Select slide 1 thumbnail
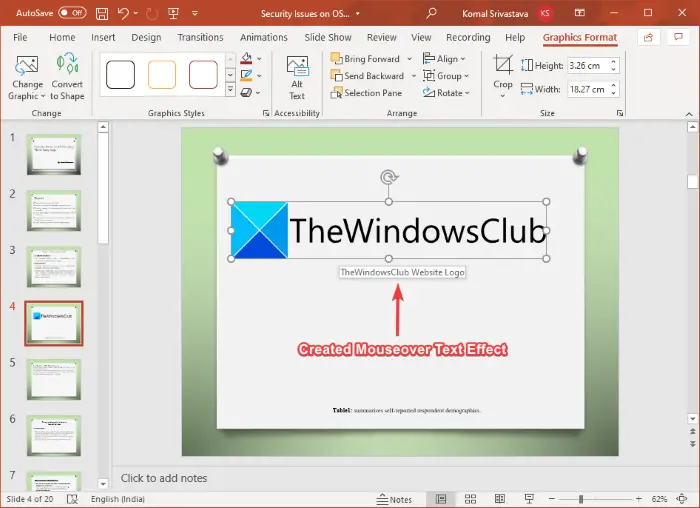This screenshot has width=700, height=508. point(54,154)
